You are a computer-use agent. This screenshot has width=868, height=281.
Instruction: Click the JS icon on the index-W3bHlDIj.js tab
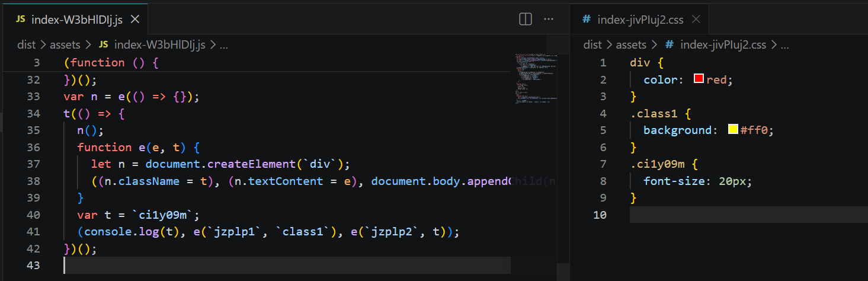click(21, 20)
